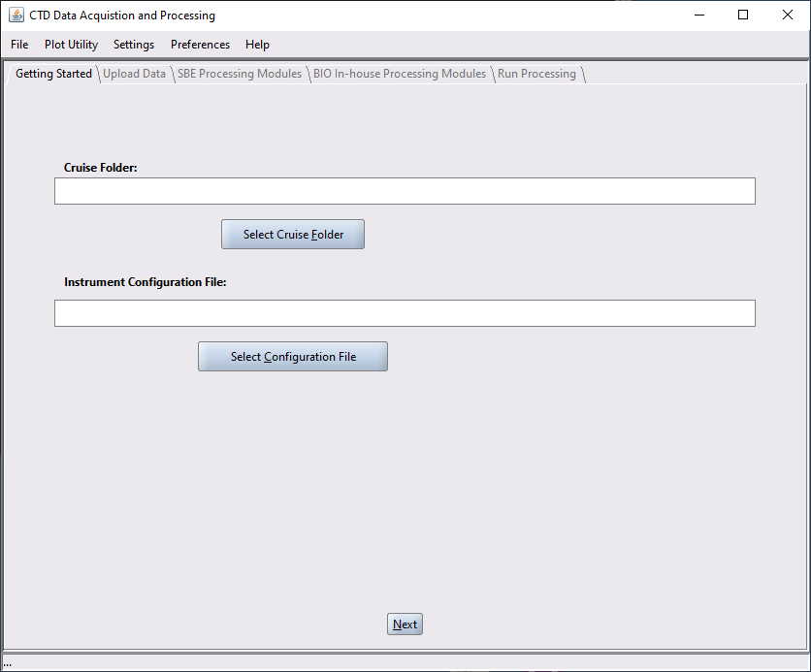Viewport: 811px width, 672px height.
Task: Open the Preferences menu
Action: pyautogui.click(x=200, y=45)
